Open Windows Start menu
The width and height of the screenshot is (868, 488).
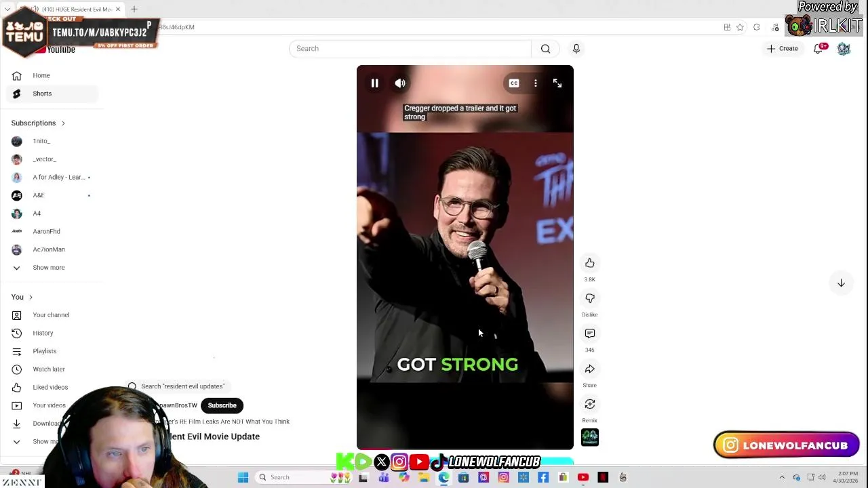click(x=243, y=477)
